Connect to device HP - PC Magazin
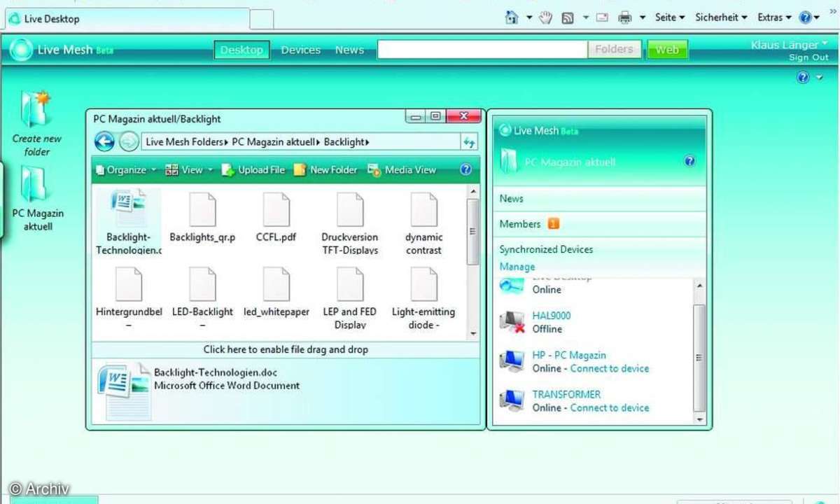The height and width of the screenshot is (504, 840). 610,368
